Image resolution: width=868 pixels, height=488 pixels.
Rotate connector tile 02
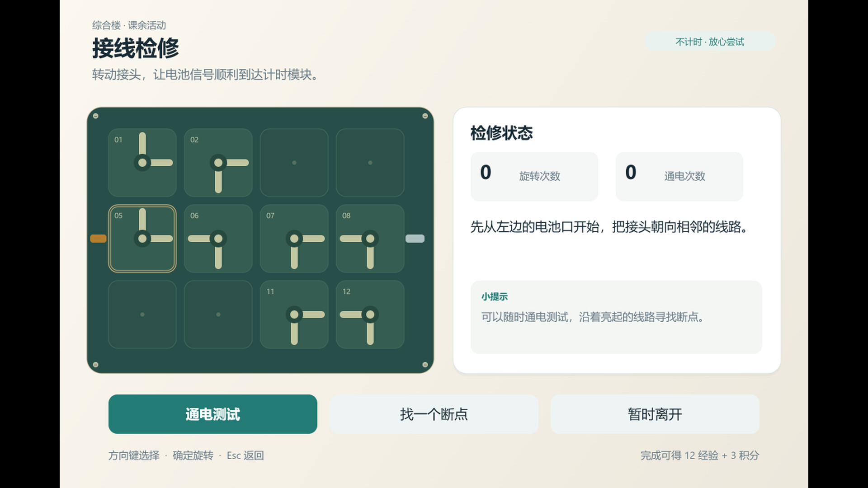point(218,163)
